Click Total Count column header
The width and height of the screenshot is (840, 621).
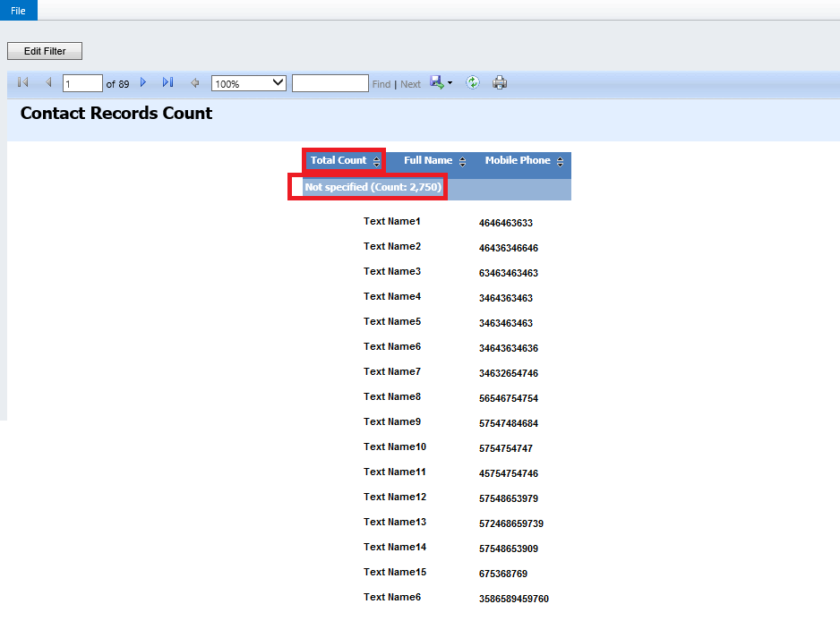click(x=339, y=160)
